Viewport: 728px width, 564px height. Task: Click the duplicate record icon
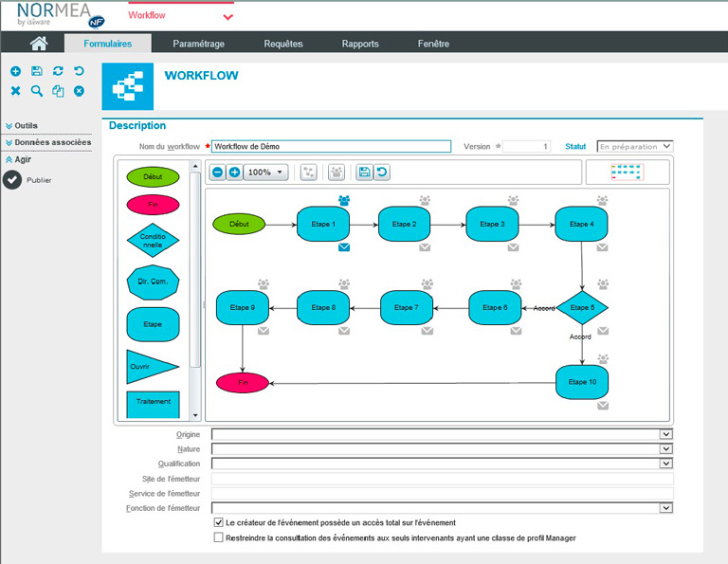click(58, 91)
